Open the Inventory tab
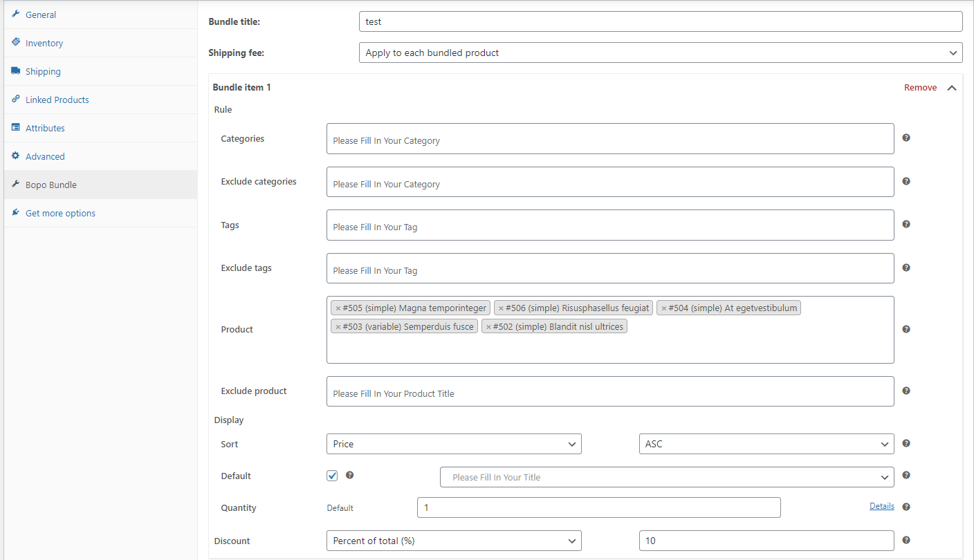This screenshot has height=560, width=974. (101, 43)
